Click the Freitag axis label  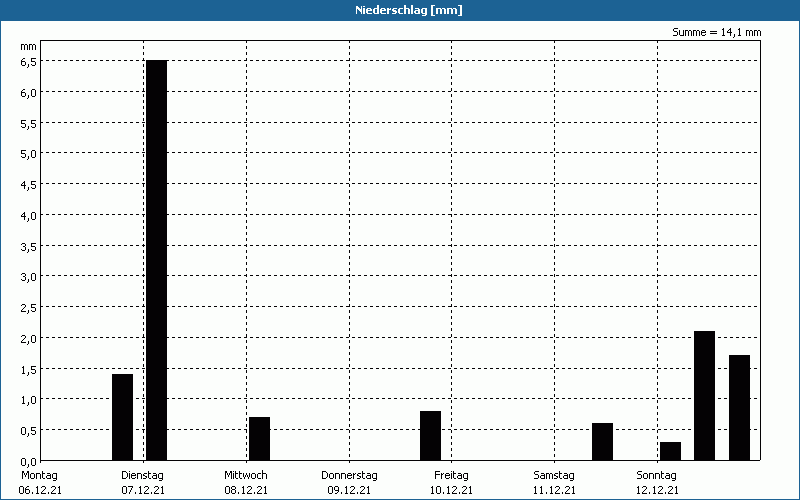(x=451, y=476)
